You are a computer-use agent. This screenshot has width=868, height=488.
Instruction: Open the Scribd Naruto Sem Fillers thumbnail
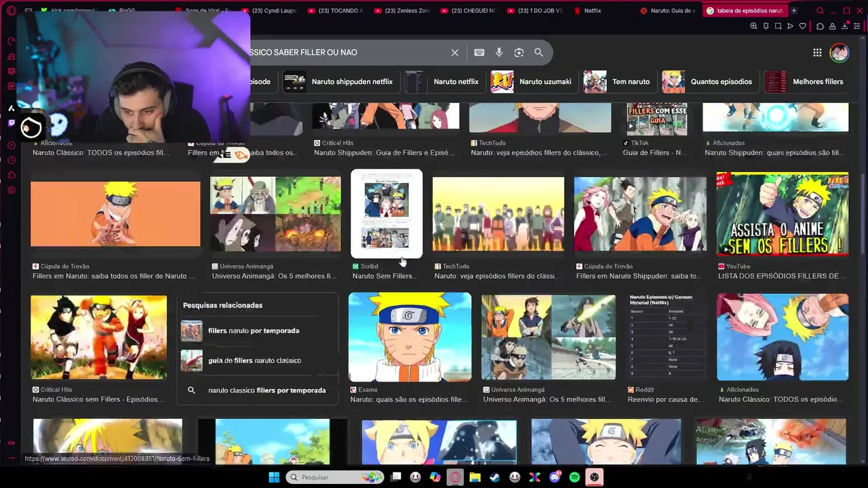tap(387, 213)
